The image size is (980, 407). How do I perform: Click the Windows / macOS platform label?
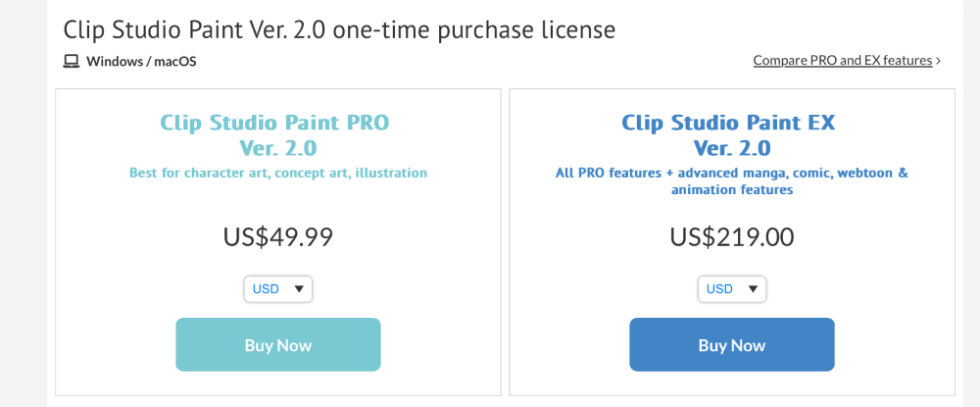pyautogui.click(x=141, y=61)
